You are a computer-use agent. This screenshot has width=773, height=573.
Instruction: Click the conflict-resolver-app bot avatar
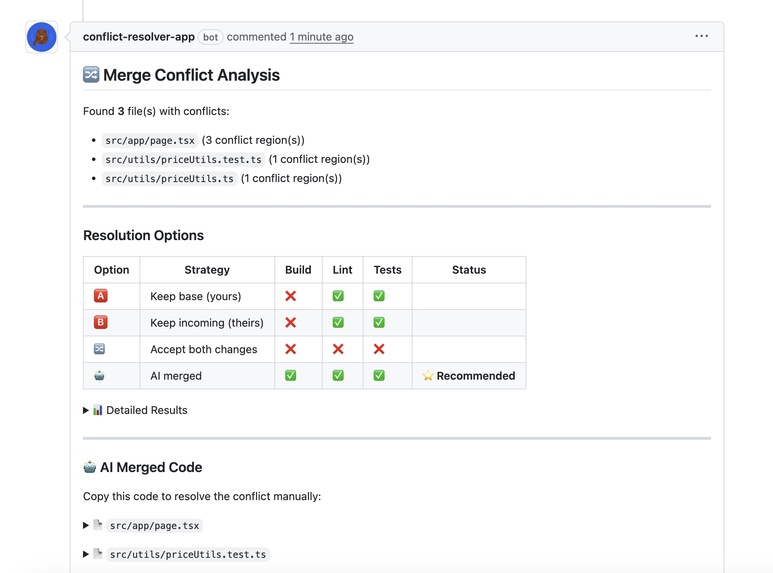tap(41, 37)
